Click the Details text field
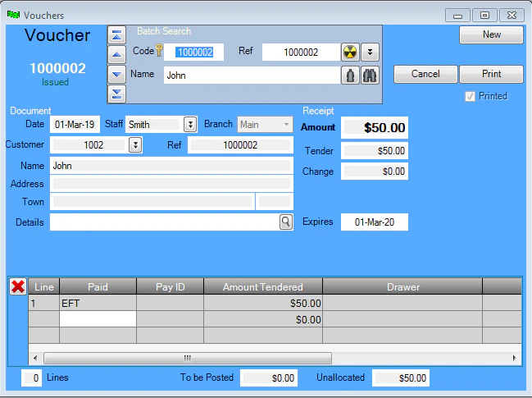 pyautogui.click(x=165, y=222)
